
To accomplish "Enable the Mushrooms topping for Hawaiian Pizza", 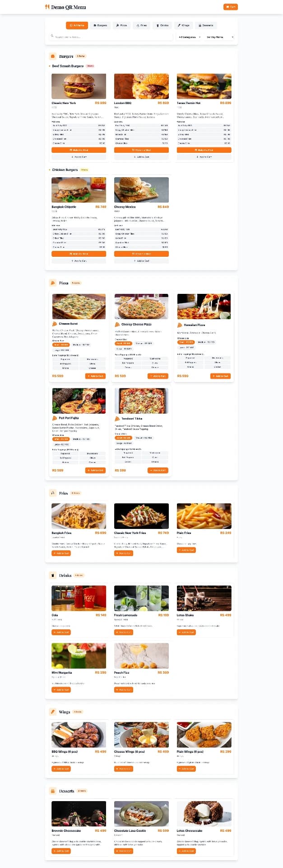I will pos(218,358).
